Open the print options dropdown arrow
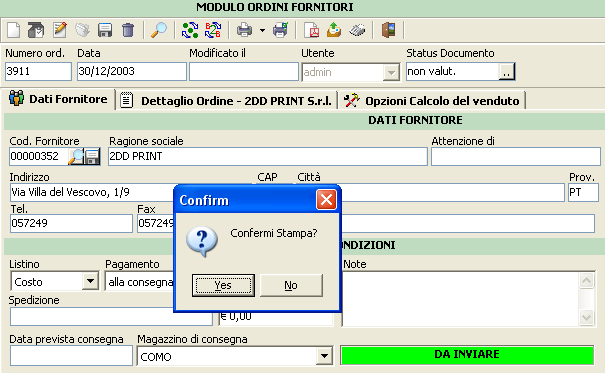The image size is (605, 373). click(262, 30)
